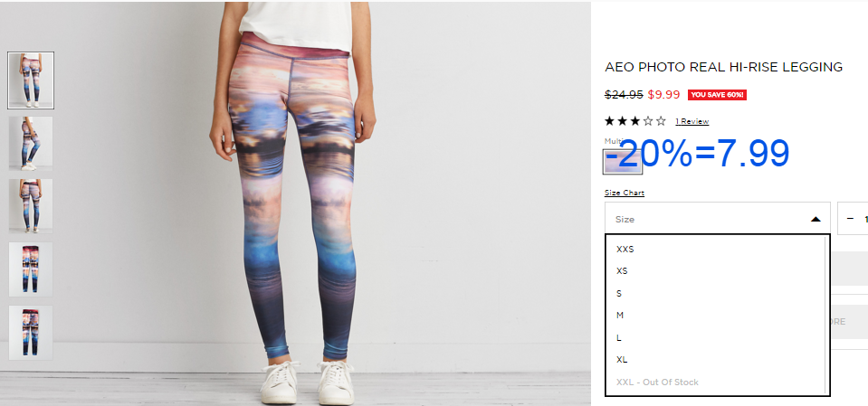
Task: Read the 1 Review link
Action: coord(692,121)
